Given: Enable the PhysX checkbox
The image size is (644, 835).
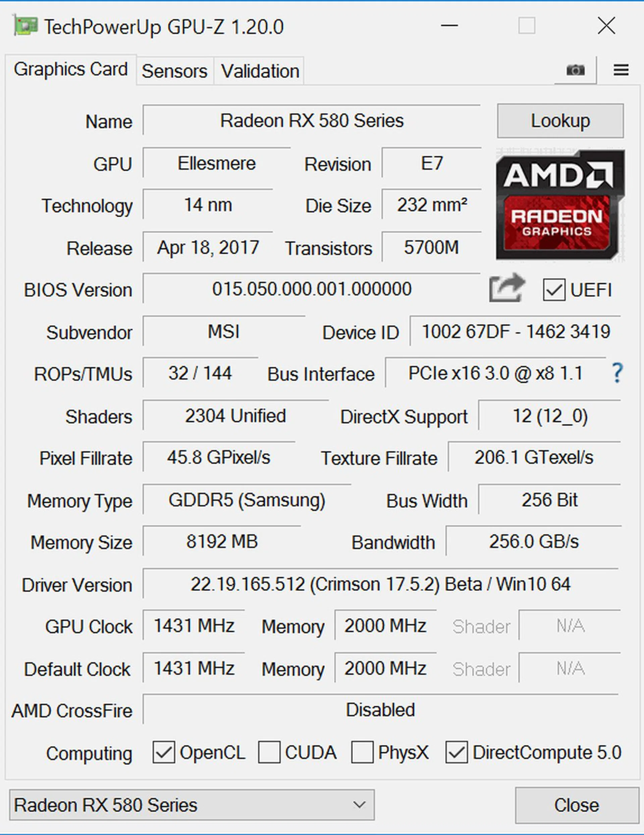Looking at the screenshot, I should 362,752.
